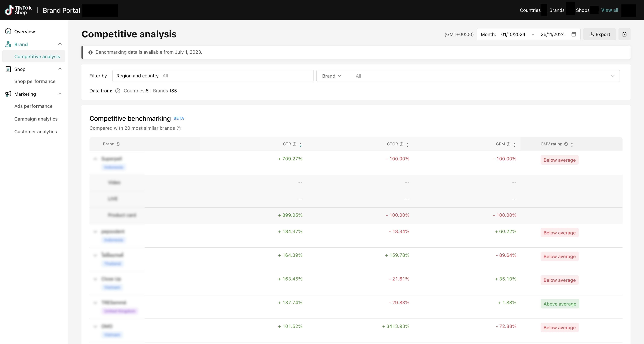Screen dimensions: 644x344
Task: Click the View all link
Action: 609,10
